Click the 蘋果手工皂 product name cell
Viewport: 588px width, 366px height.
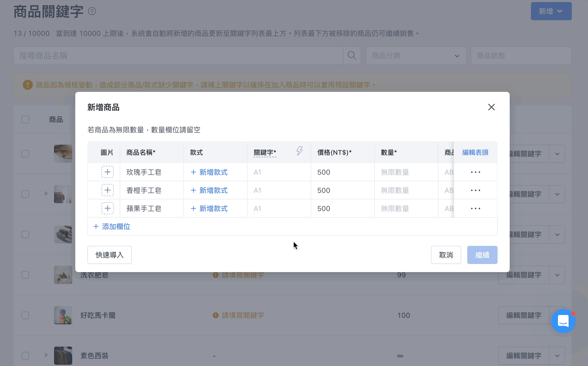[152, 208]
